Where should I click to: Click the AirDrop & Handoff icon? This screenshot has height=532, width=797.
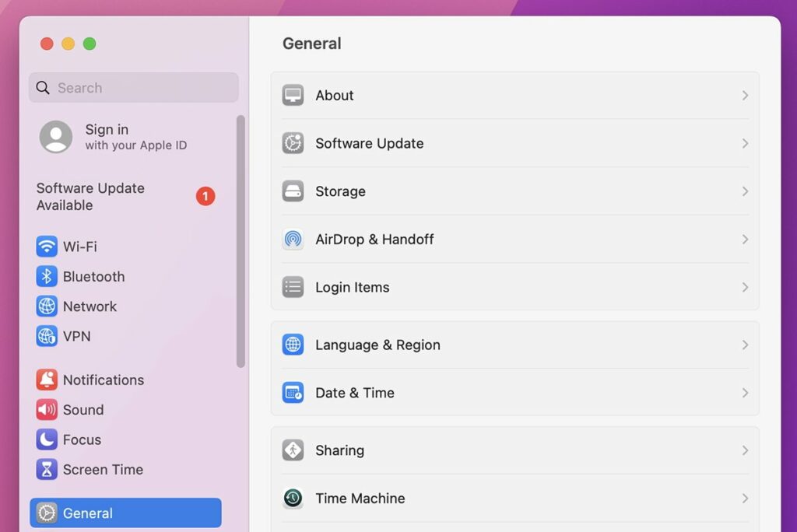pyautogui.click(x=293, y=239)
